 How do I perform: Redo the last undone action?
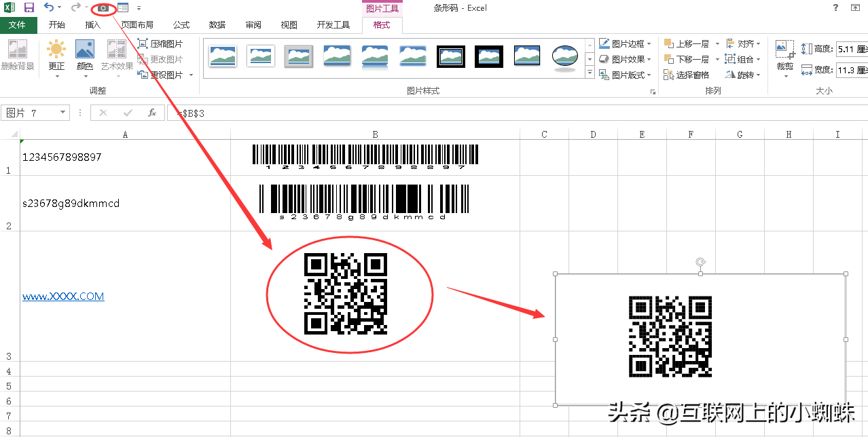point(75,7)
